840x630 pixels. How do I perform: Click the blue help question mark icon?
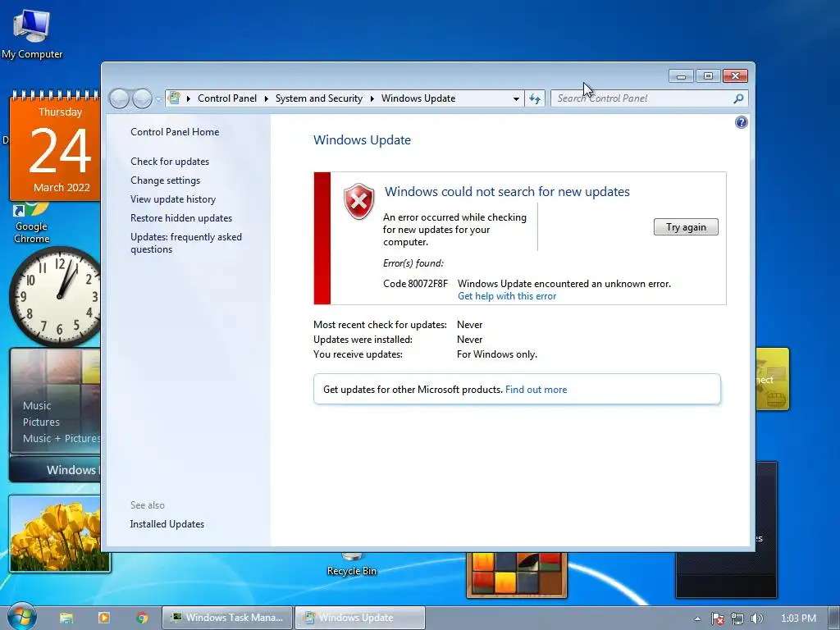click(741, 122)
